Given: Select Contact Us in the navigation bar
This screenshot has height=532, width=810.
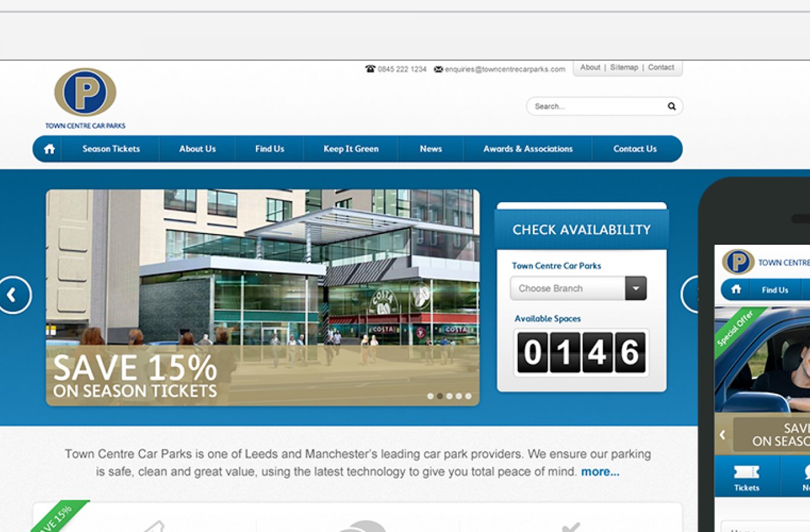Looking at the screenshot, I should pos(635,149).
